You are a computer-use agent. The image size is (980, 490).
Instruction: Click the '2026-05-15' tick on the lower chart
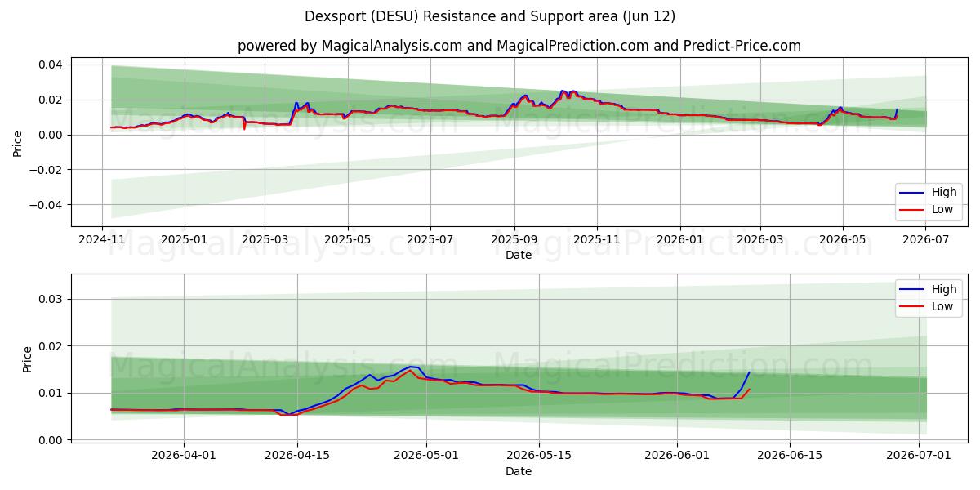pyautogui.click(x=538, y=456)
